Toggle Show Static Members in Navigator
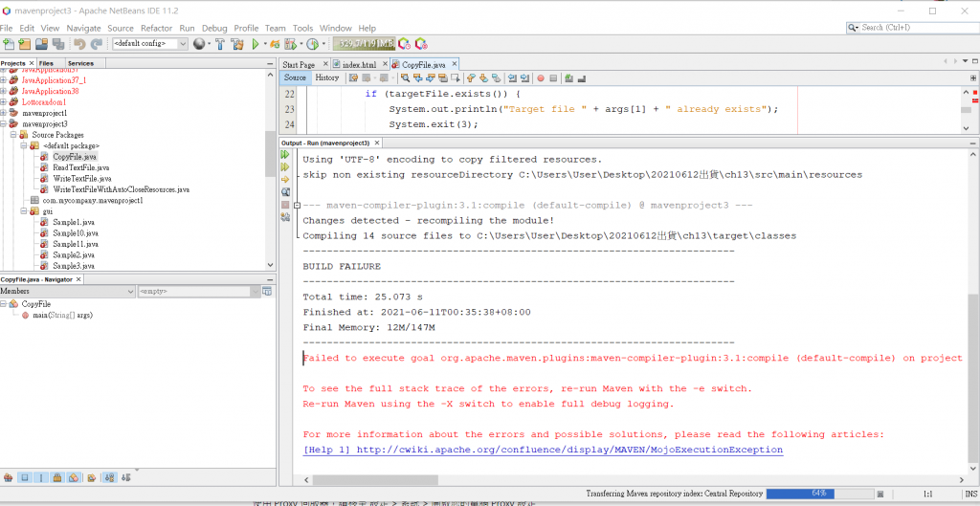 click(x=41, y=477)
